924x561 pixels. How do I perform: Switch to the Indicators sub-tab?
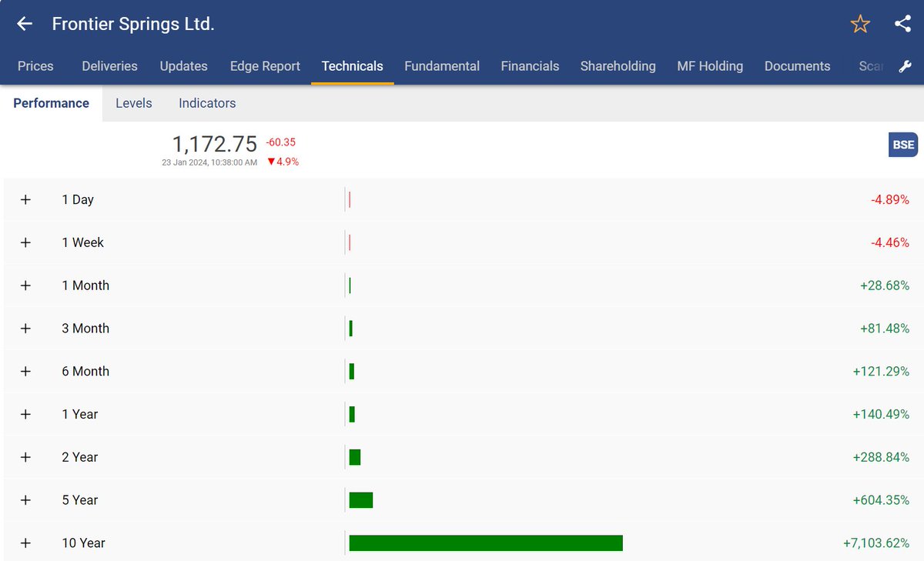(x=207, y=103)
